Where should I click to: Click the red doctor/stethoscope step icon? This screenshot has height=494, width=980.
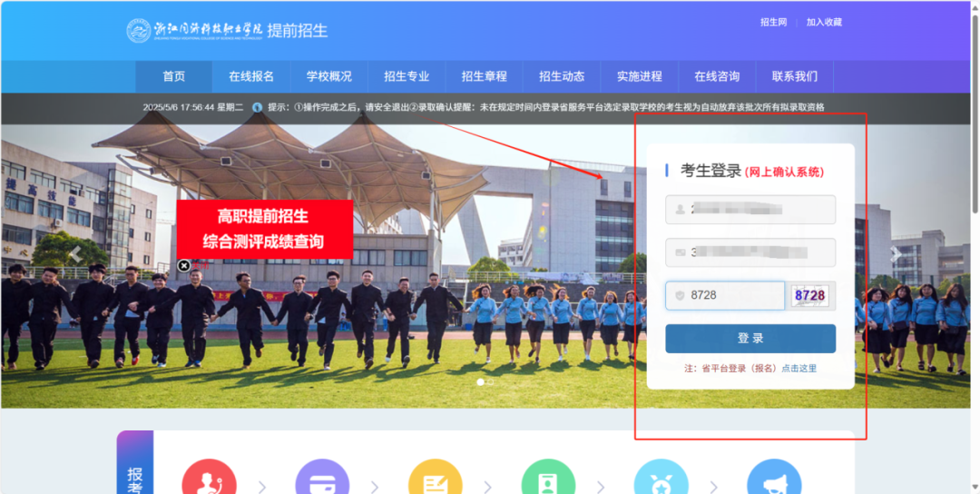click(209, 479)
